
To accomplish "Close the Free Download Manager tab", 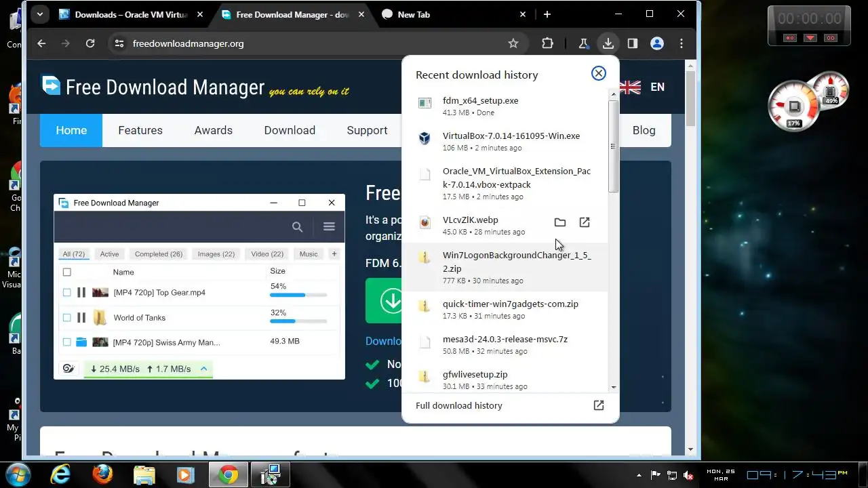I will coord(363,14).
